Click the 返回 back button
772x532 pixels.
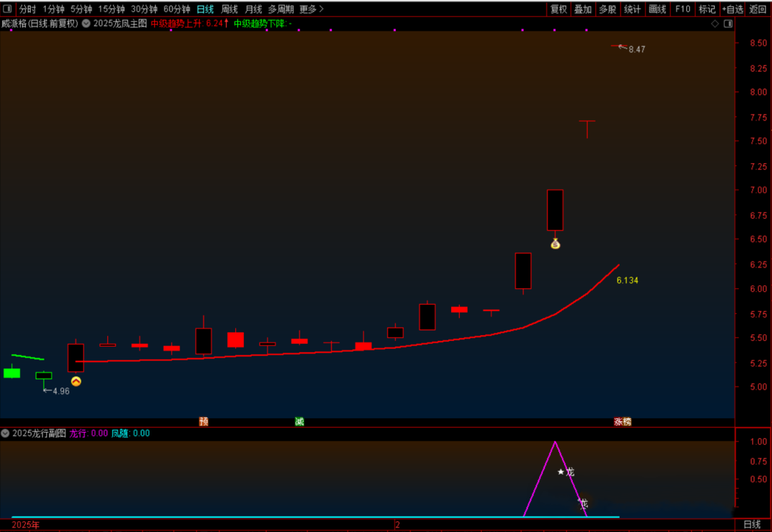coord(758,9)
